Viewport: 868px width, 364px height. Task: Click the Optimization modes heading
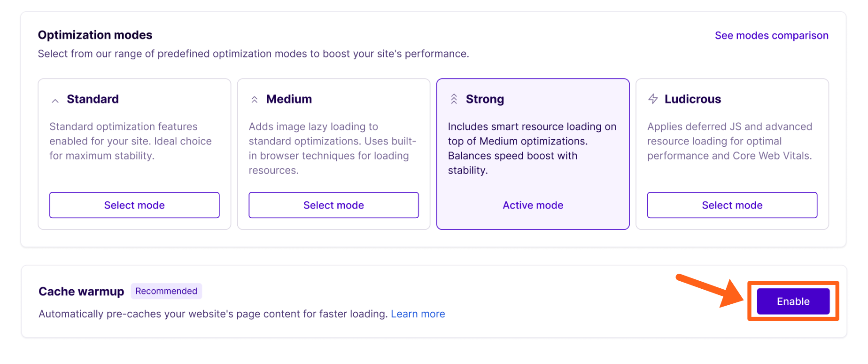pos(95,35)
